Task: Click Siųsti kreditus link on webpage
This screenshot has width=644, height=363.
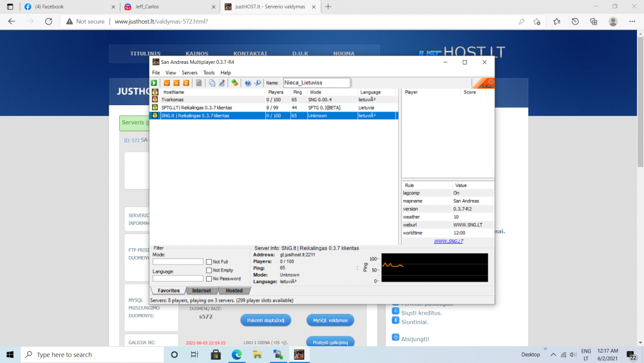Action: click(x=421, y=313)
